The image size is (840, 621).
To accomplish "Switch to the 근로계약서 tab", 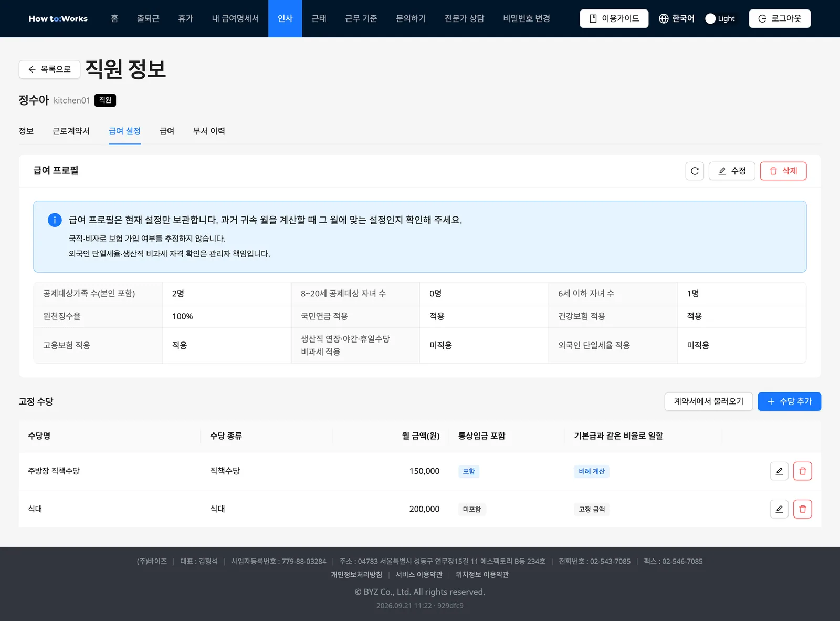I will pos(71,131).
